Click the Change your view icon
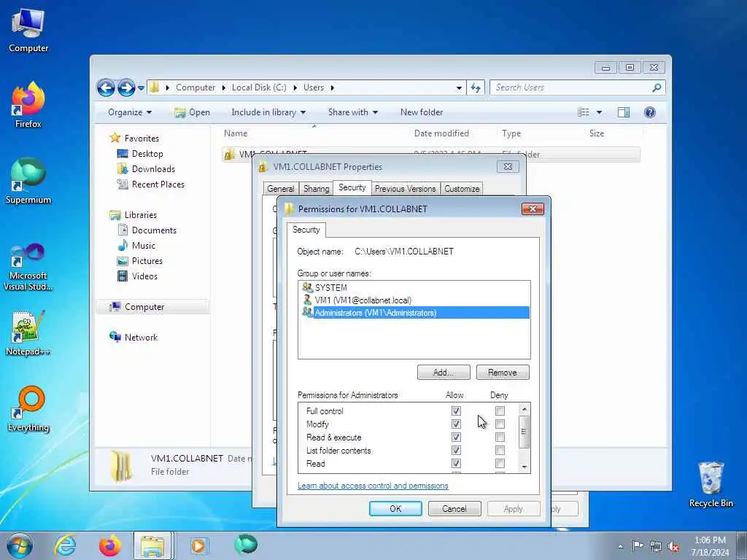Image resolution: width=747 pixels, height=560 pixels. pyautogui.click(x=583, y=112)
